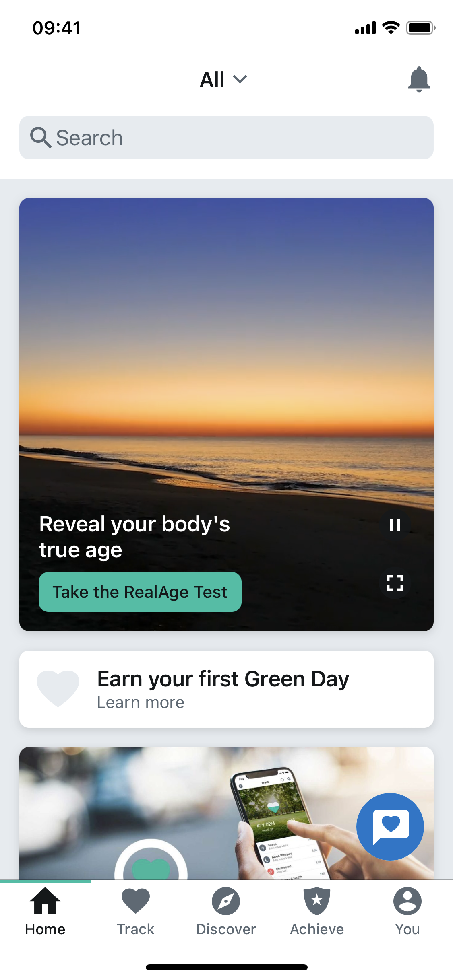
Task: Open the chat heart bubble button
Action: pos(390,826)
